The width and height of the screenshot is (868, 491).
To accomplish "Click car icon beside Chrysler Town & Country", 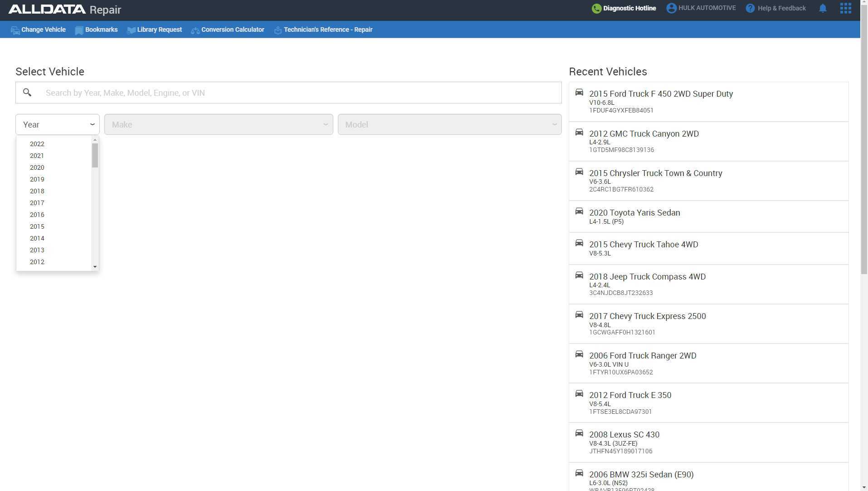I will (579, 172).
